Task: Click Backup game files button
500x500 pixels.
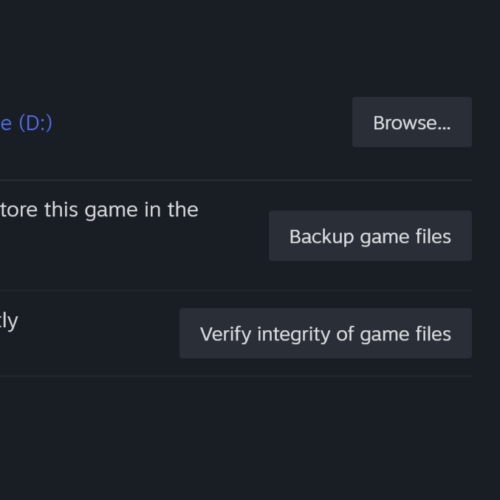Action: click(370, 236)
